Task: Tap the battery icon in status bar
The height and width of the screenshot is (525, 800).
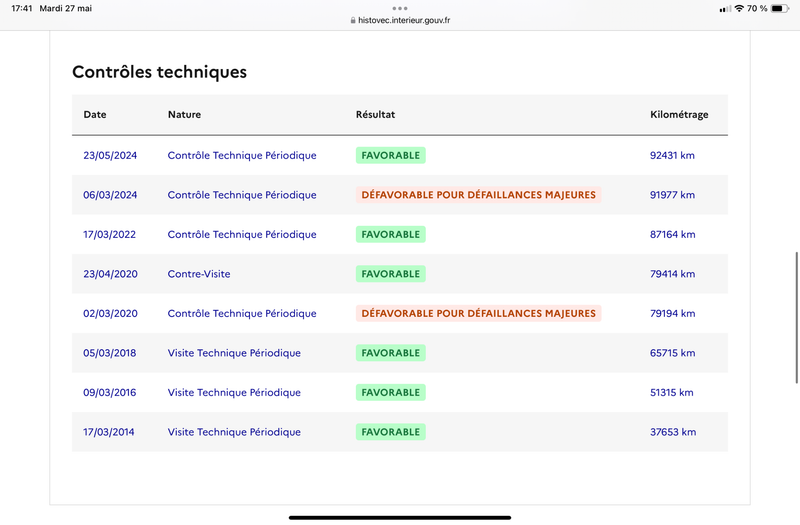Action: click(x=780, y=9)
